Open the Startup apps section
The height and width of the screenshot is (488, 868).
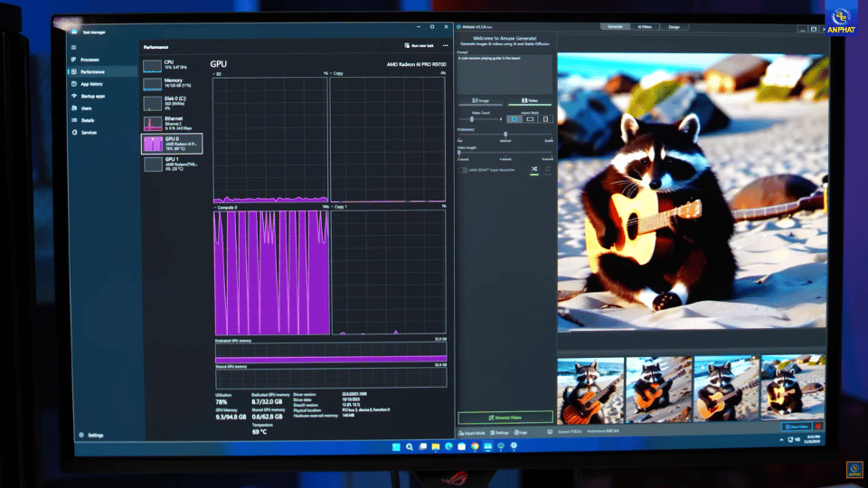91,96
